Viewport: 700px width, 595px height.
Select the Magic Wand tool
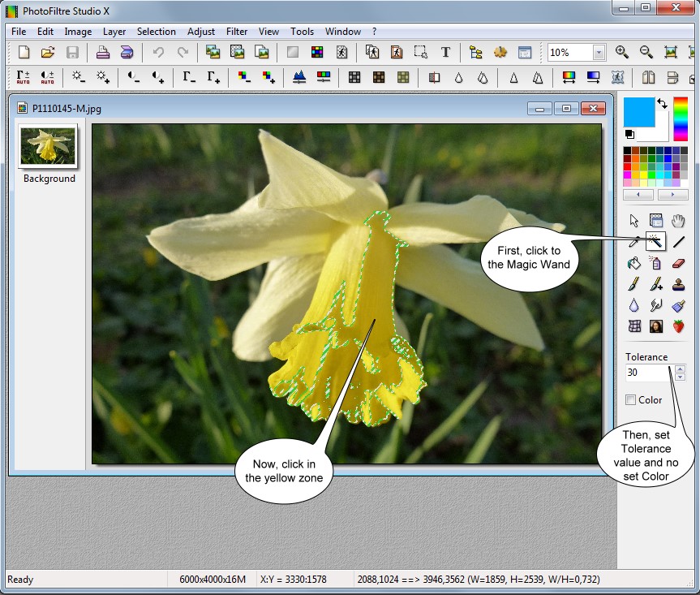(x=656, y=241)
